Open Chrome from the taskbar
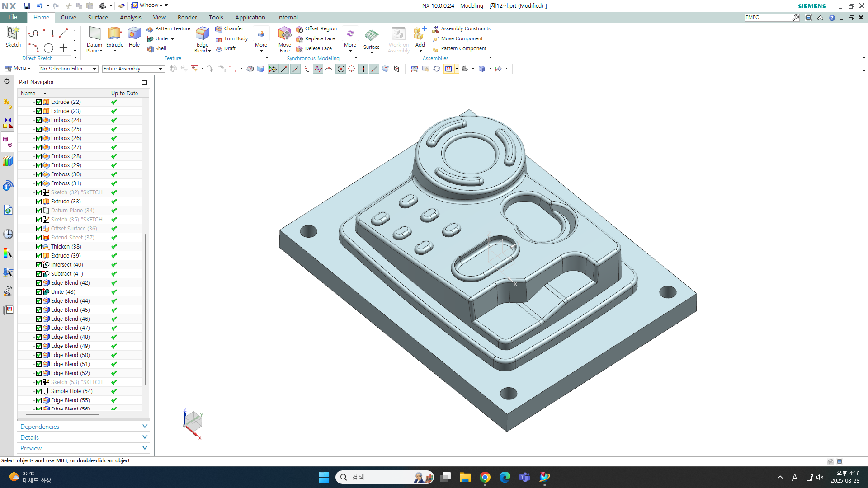The image size is (868, 488). point(485,477)
